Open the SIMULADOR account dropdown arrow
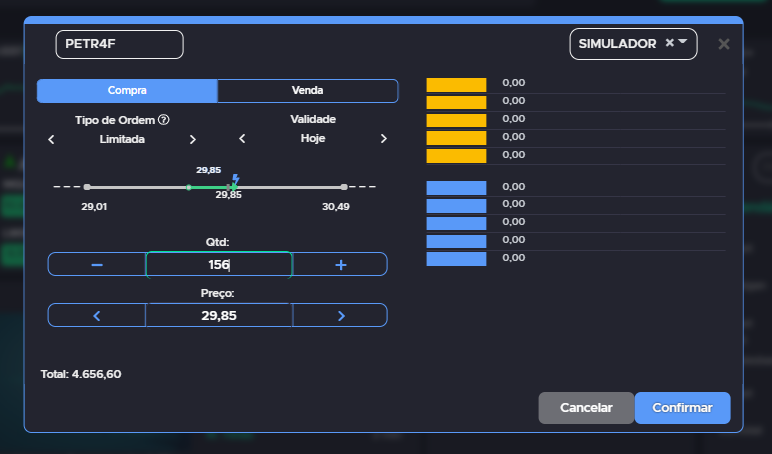This screenshot has width=772, height=454. [x=682, y=42]
